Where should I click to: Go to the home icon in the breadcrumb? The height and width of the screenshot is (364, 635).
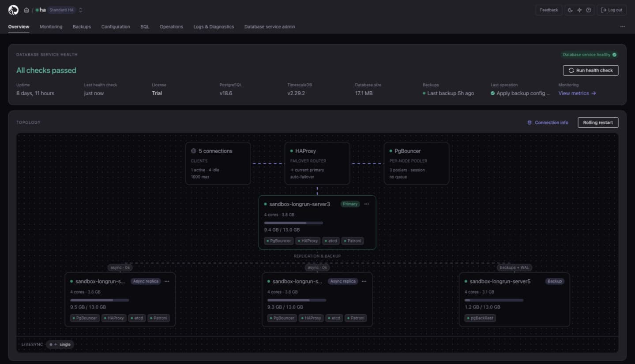tap(26, 10)
